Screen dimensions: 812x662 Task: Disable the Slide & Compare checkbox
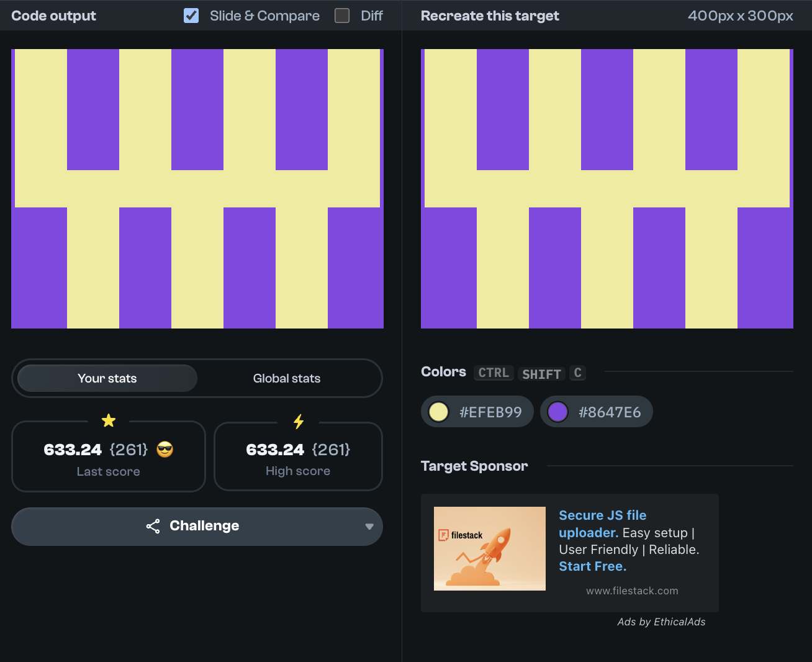click(x=191, y=16)
